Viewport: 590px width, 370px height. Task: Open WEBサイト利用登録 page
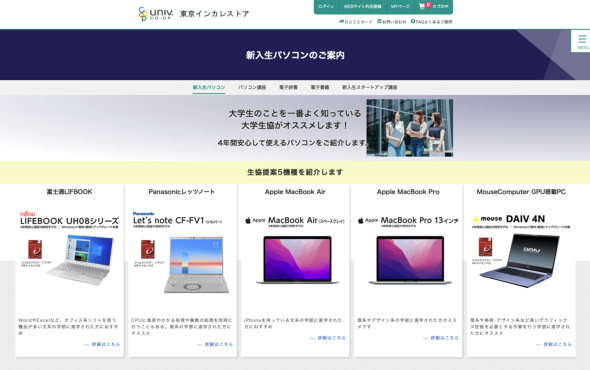coord(362,6)
